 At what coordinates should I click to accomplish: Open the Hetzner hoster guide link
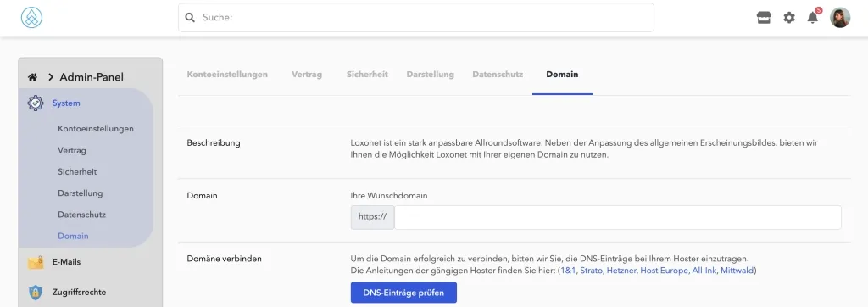pos(622,271)
